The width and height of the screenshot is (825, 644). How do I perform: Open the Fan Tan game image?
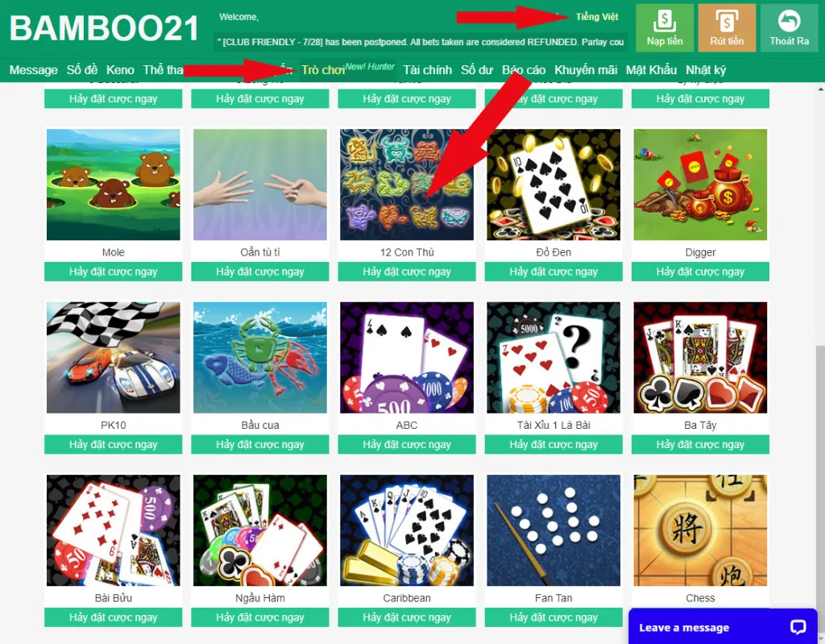click(x=553, y=530)
